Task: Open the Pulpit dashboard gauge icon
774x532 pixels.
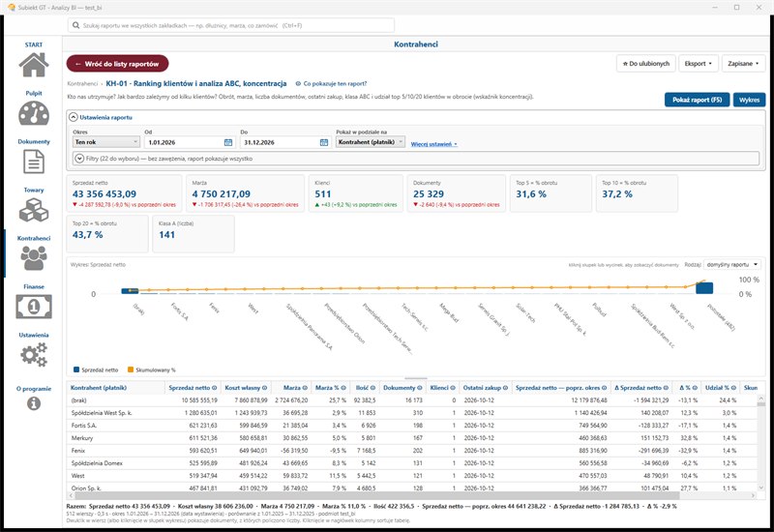Action: coord(34,113)
